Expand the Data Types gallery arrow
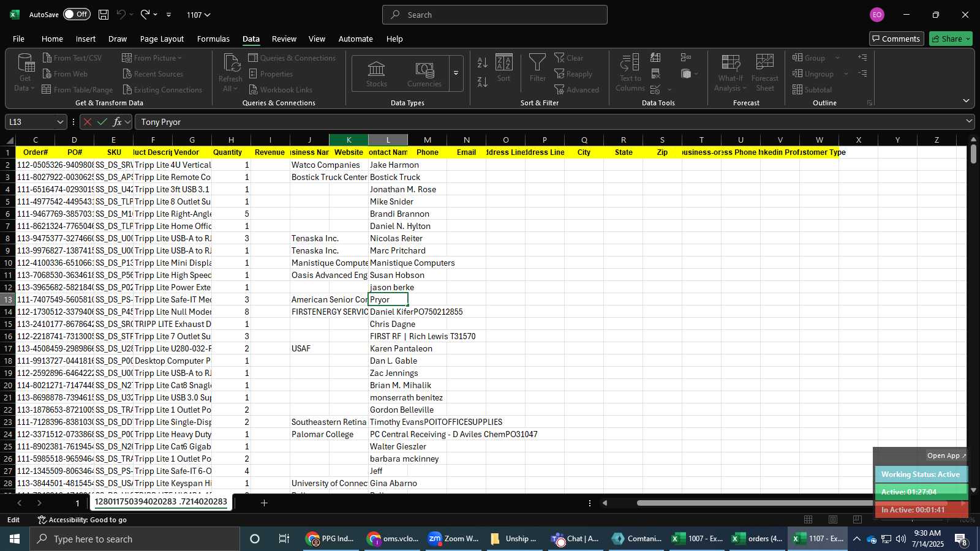The image size is (980, 551). (456, 73)
